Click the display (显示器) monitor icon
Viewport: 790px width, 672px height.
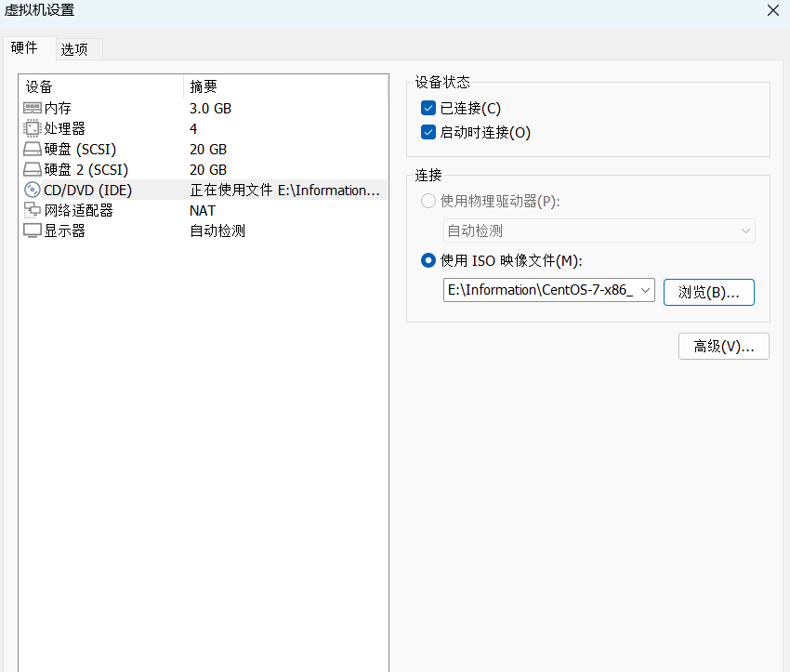point(33,231)
